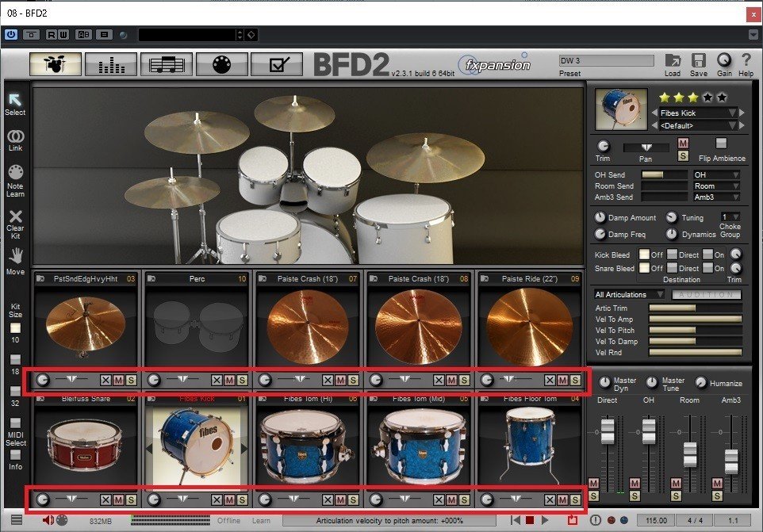
Task: Solo the Paiste Ride (22") slot
Action: pos(575,380)
